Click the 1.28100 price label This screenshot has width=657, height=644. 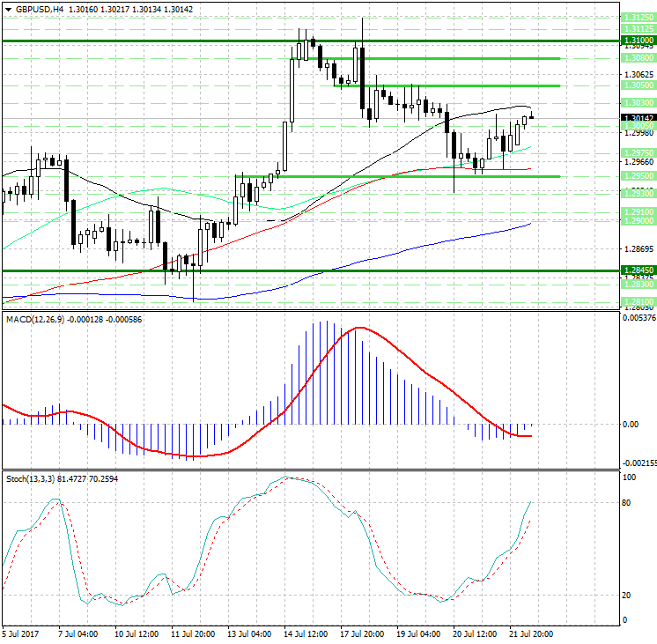pyautogui.click(x=637, y=301)
